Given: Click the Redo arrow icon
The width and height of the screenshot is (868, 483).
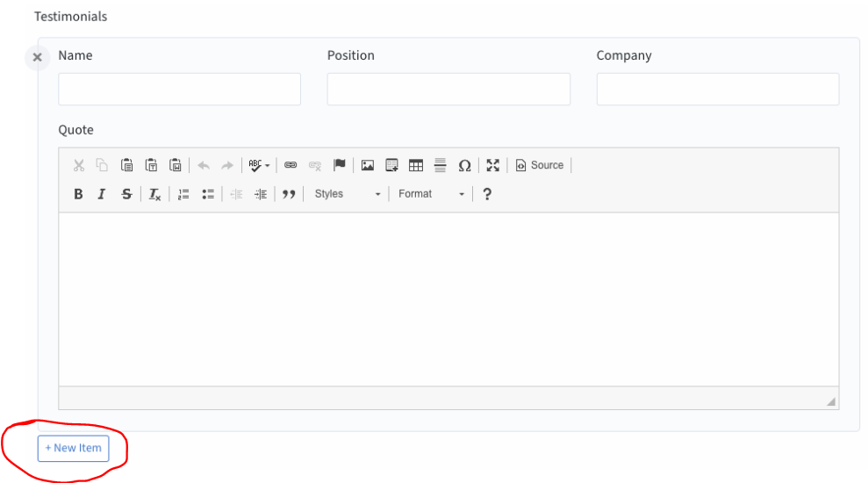Looking at the screenshot, I should pyautogui.click(x=227, y=165).
